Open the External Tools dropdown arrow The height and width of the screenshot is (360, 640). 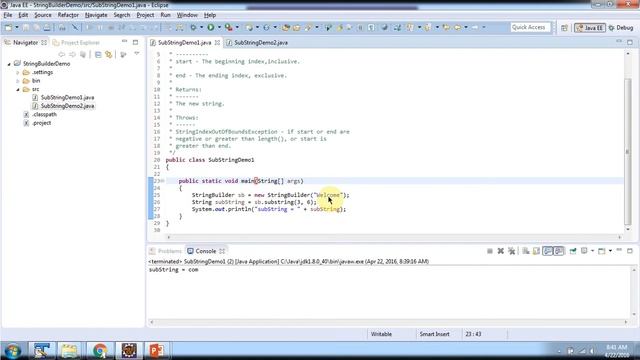237,27
